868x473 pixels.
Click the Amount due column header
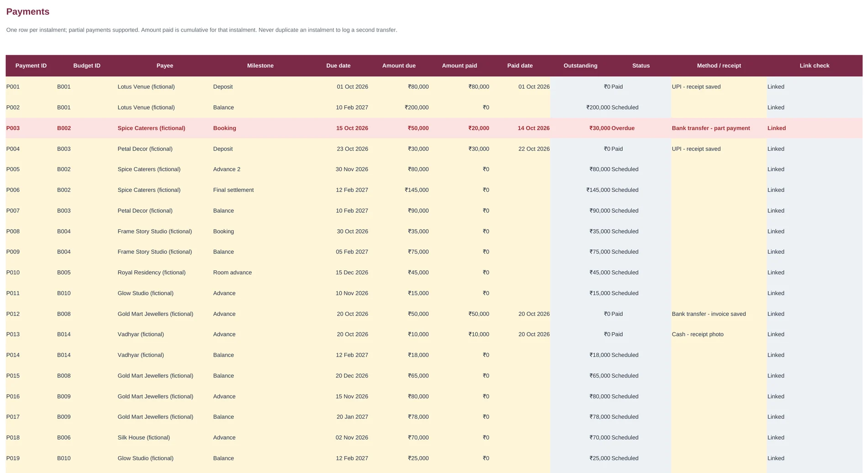pos(399,66)
